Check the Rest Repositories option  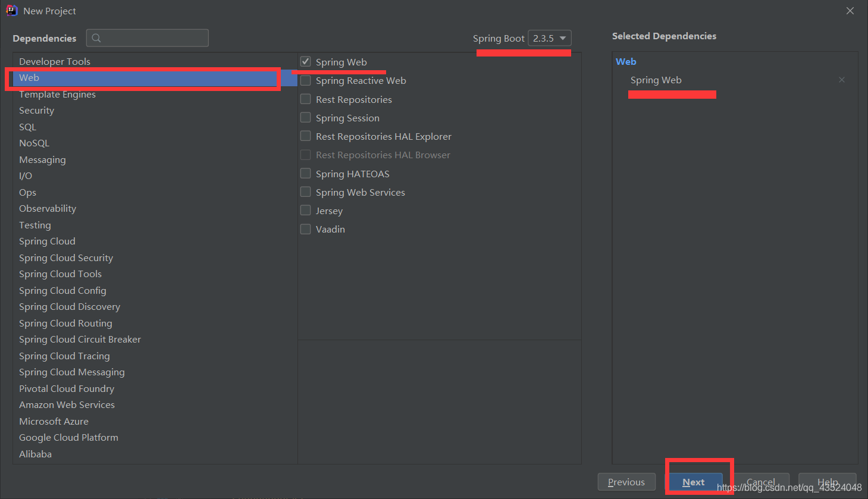[x=306, y=99]
